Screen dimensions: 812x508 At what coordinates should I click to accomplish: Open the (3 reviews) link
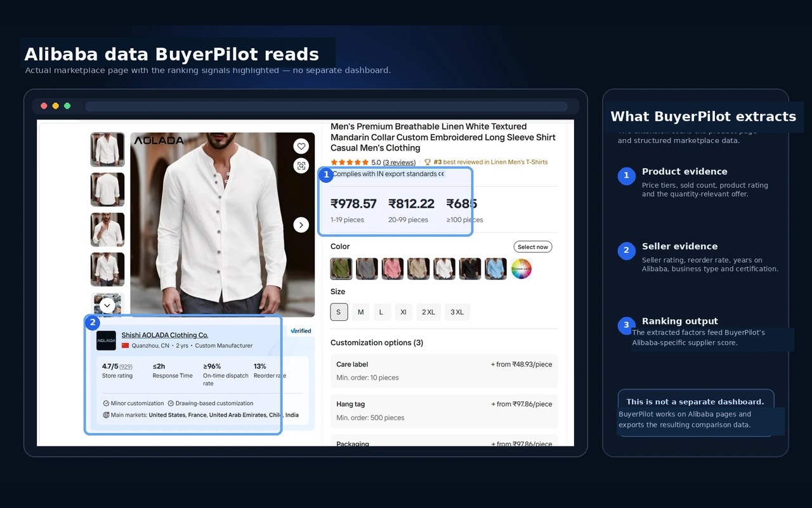(x=399, y=162)
